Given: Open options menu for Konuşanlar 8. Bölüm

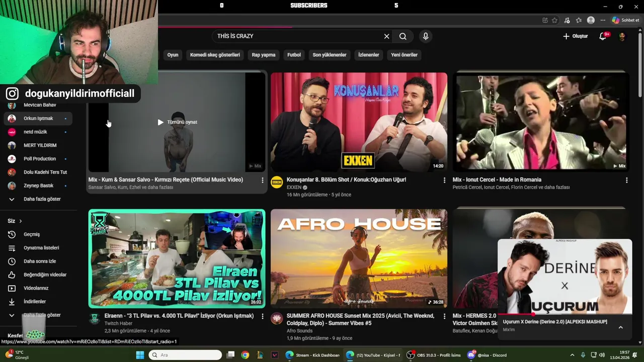Looking at the screenshot, I should click(x=444, y=180).
